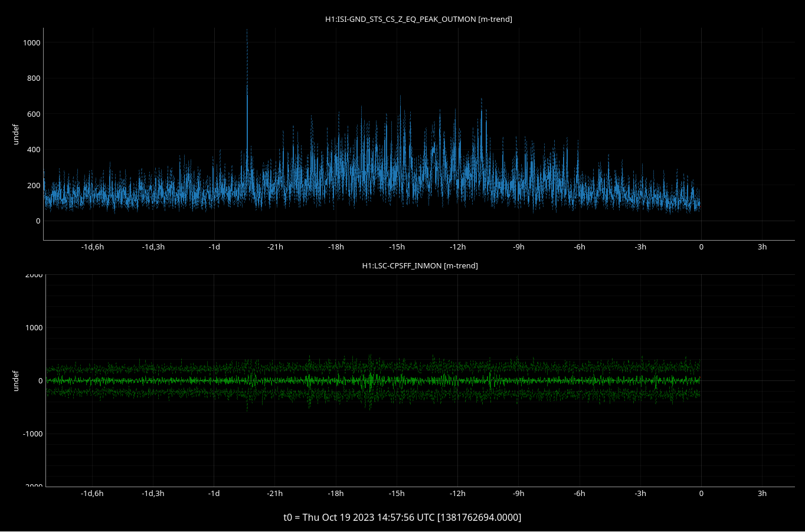Click the -12h tick on the bottom plot

click(x=457, y=494)
